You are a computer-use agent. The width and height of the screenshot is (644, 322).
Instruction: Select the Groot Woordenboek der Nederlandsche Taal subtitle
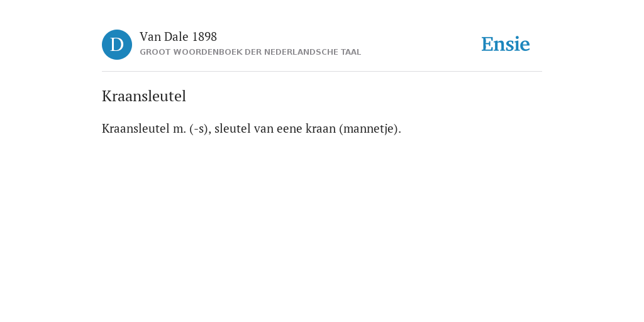(250, 52)
